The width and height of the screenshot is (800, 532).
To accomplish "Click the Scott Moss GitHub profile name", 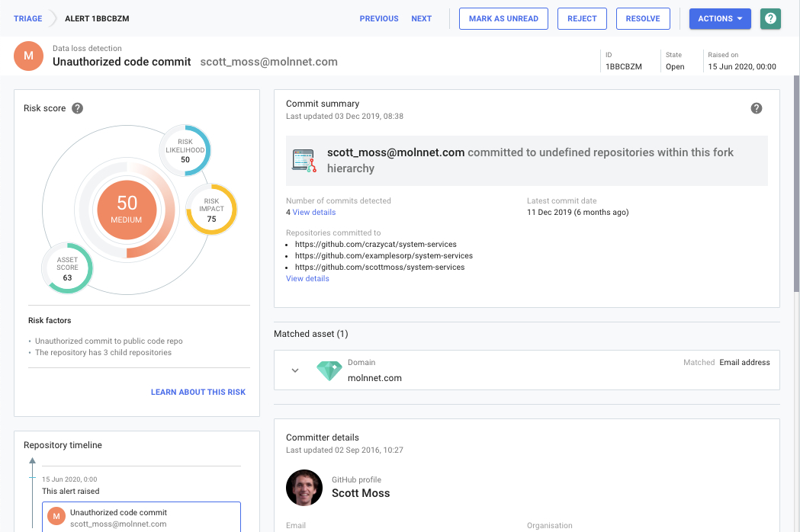I will click(361, 493).
